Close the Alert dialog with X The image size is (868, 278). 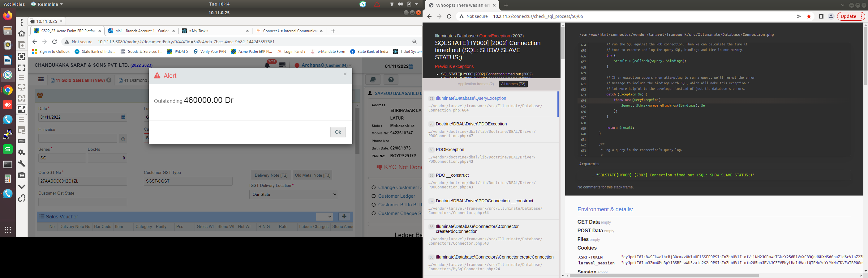(x=345, y=74)
